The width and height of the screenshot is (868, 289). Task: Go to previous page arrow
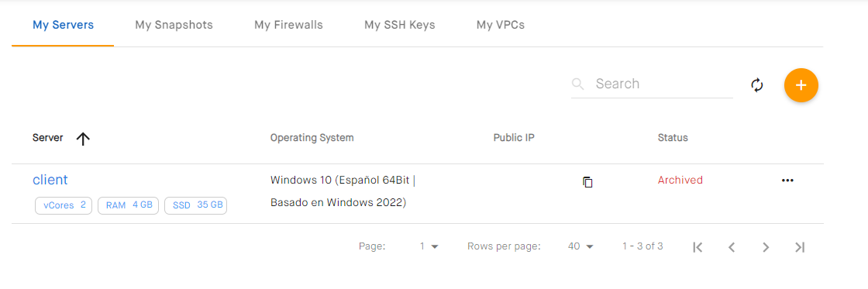pyautogui.click(x=732, y=247)
